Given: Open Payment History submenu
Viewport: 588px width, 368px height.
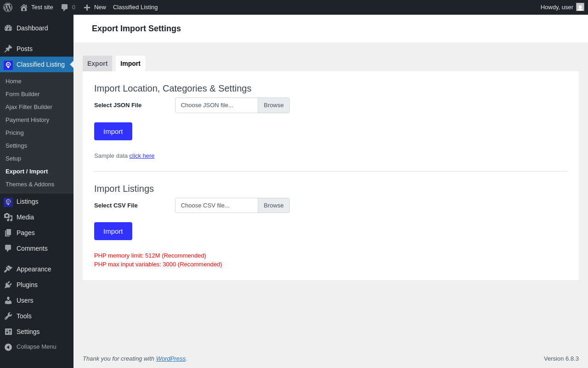Looking at the screenshot, I should click(x=27, y=120).
